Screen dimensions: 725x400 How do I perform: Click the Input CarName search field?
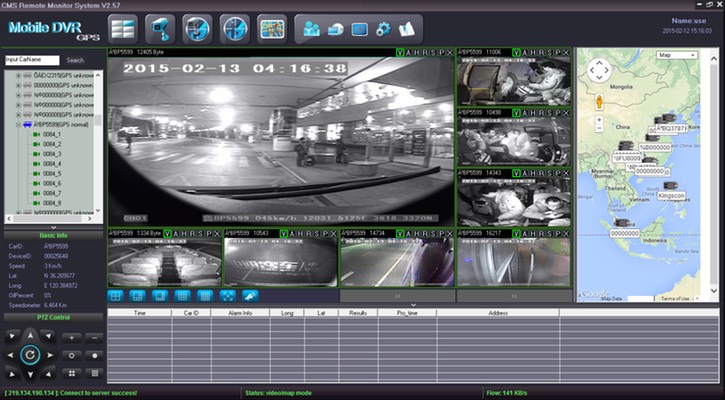(32, 60)
